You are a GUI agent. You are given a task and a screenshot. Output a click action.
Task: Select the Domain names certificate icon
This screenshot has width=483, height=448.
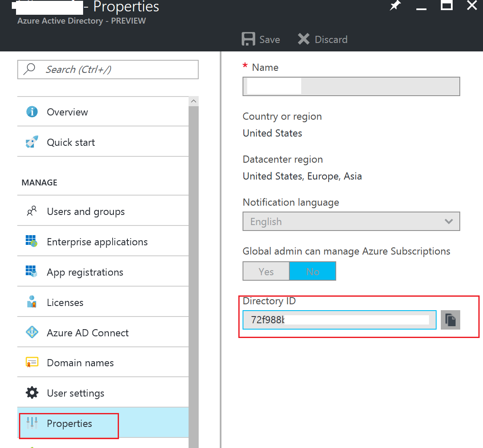coord(32,362)
